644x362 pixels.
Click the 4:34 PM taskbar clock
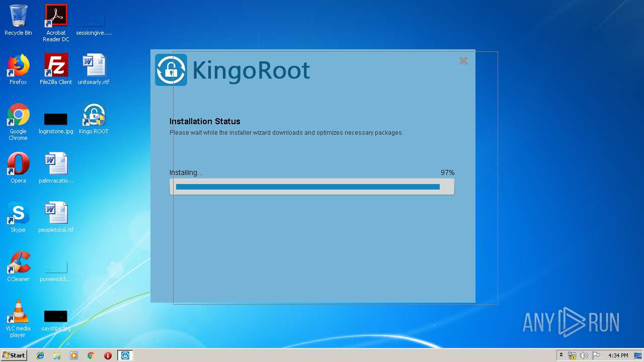618,355
